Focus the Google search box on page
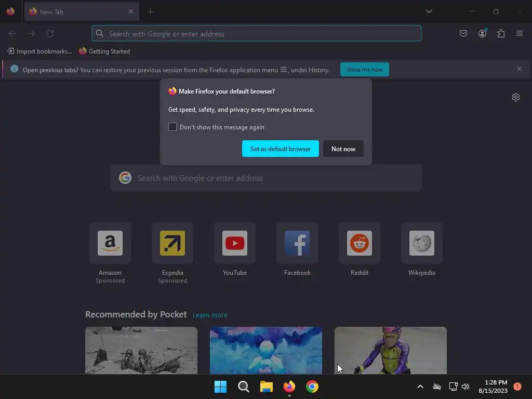 click(266, 178)
